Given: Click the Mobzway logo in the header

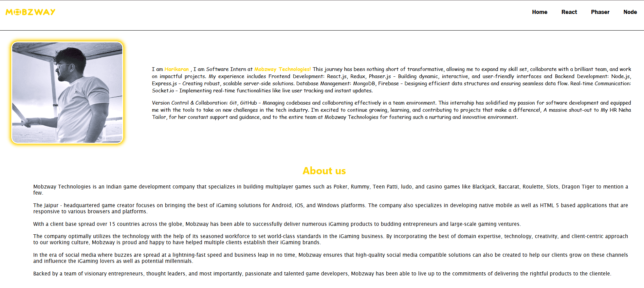Looking at the screenshot, I should point(31,12).
